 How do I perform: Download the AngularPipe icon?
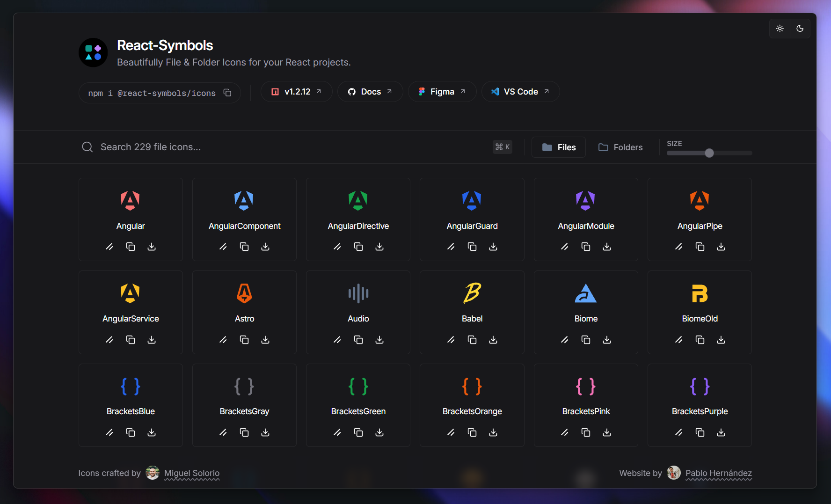(x=721, y=247)
